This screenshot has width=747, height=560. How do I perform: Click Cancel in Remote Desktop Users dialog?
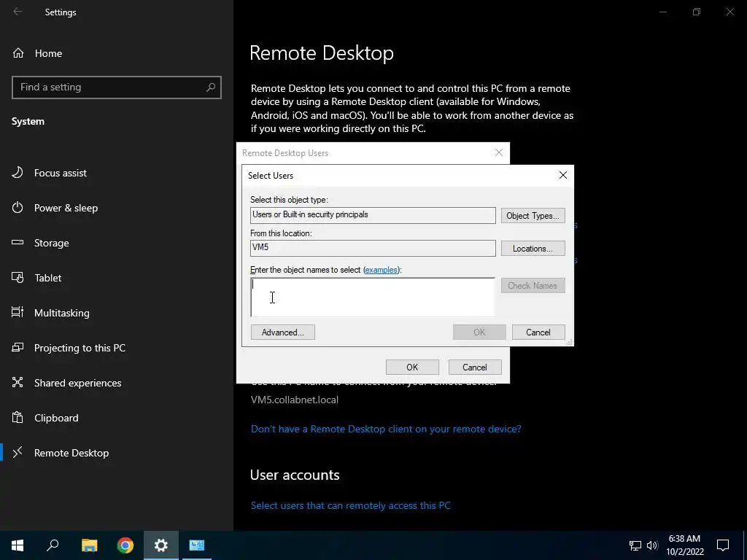tap(474, 367)
